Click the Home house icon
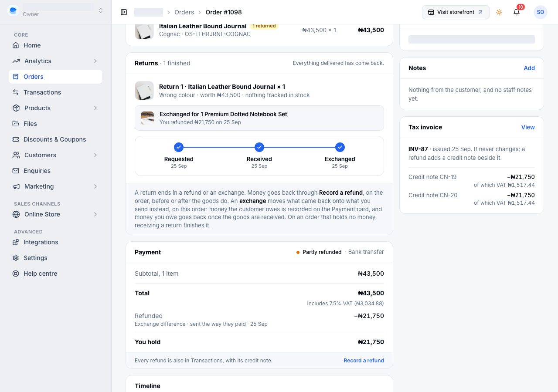The height and width of the screenshot is (392, 558). 16,45
